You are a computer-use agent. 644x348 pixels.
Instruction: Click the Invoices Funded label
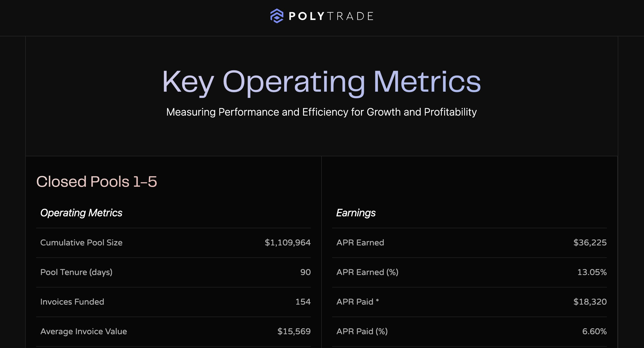(x=72, y=302)
